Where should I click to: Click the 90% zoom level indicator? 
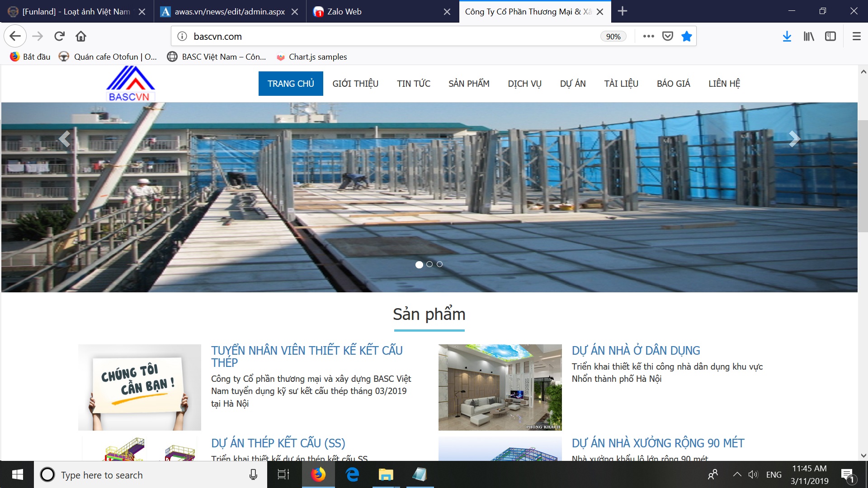(x=613, y=37)
